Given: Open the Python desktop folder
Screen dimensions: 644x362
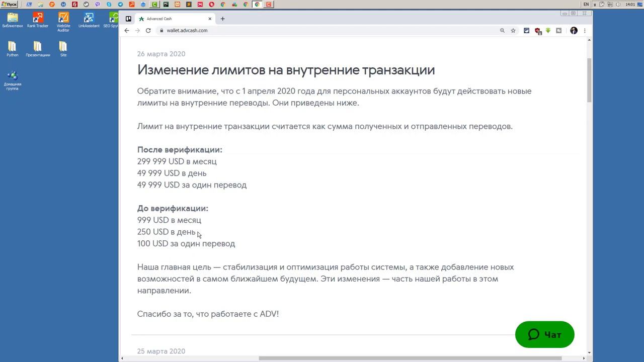Looking at the screenshot, I should pyautogui.click(x=13, y=50).
